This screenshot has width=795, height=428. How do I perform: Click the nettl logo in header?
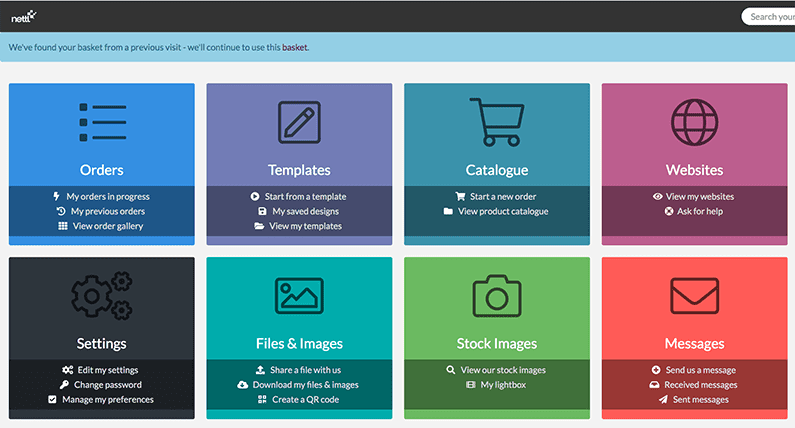[x=24, y=15]
